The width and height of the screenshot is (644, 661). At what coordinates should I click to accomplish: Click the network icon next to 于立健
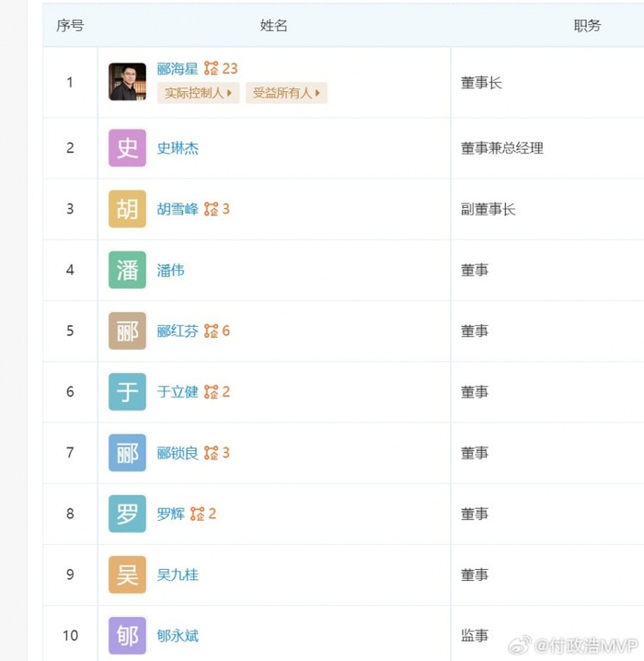tap(211, 391)
